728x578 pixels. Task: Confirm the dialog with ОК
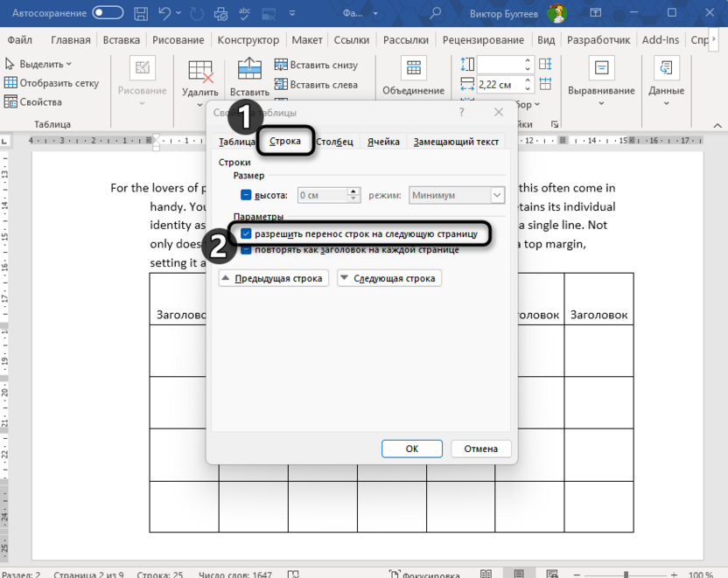tap(412, 449)
